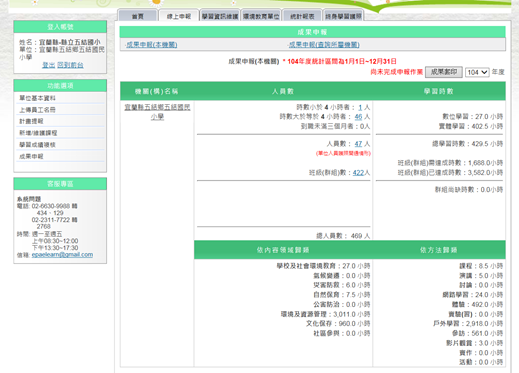Click the 登出 logout link

tap(48, 65)
